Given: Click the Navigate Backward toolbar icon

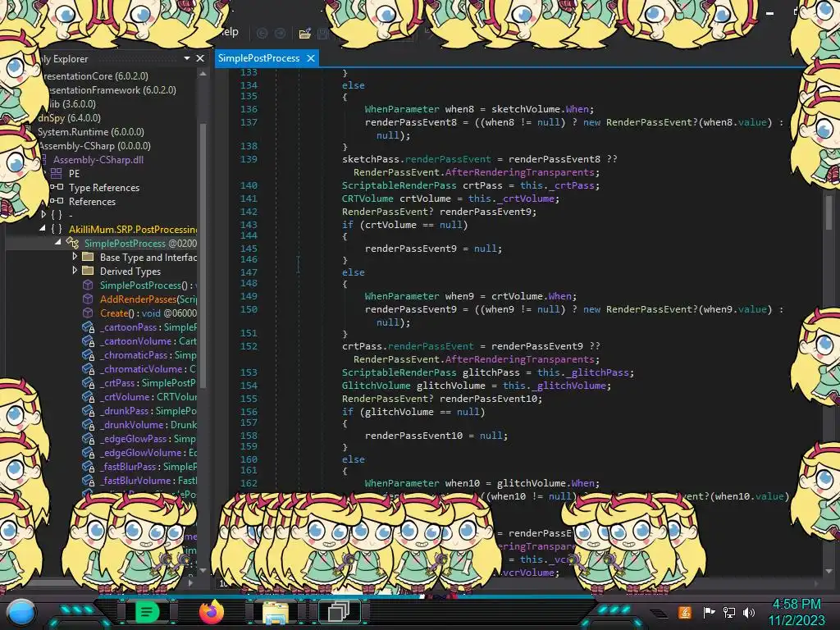Looking at the screenshot, I should (262, 33).
